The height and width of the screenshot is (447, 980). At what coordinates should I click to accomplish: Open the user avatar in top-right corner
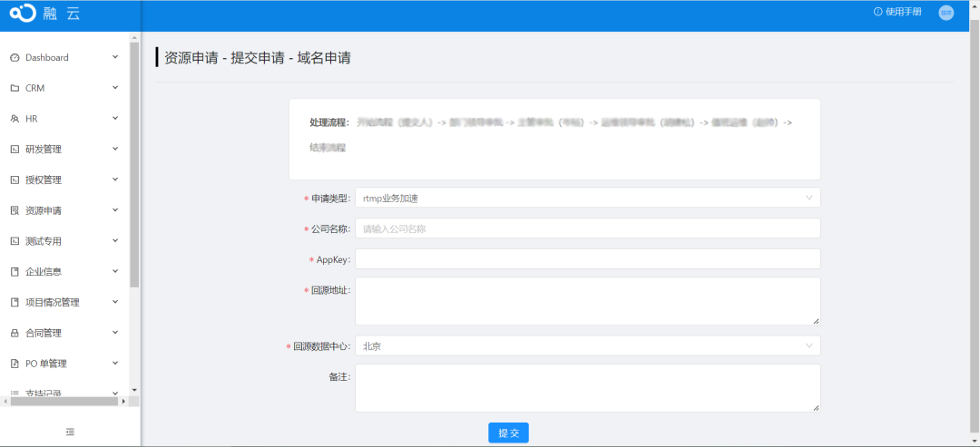(946, 13)
